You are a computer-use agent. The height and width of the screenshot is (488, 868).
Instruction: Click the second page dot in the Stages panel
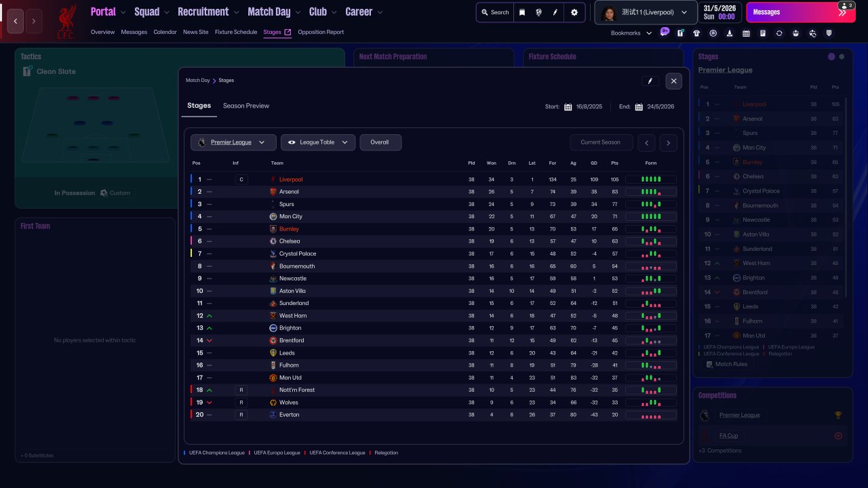[842, 57]
